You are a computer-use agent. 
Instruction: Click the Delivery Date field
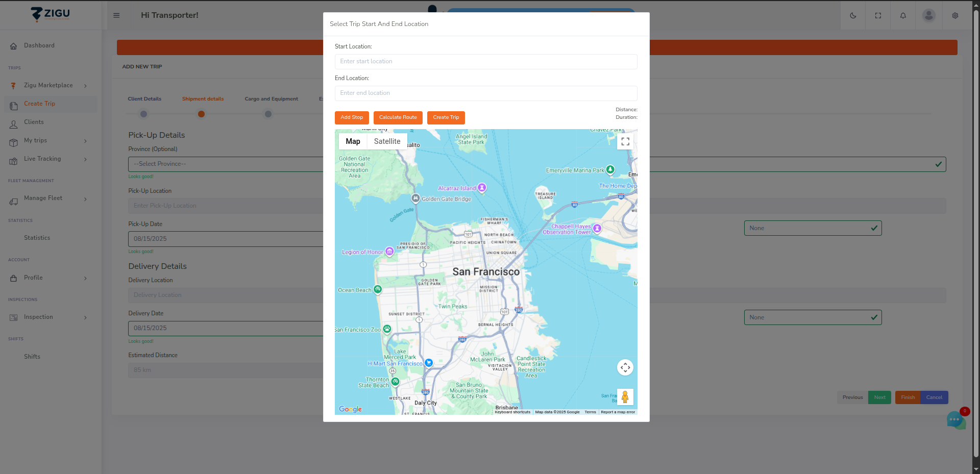coord(226,328)
